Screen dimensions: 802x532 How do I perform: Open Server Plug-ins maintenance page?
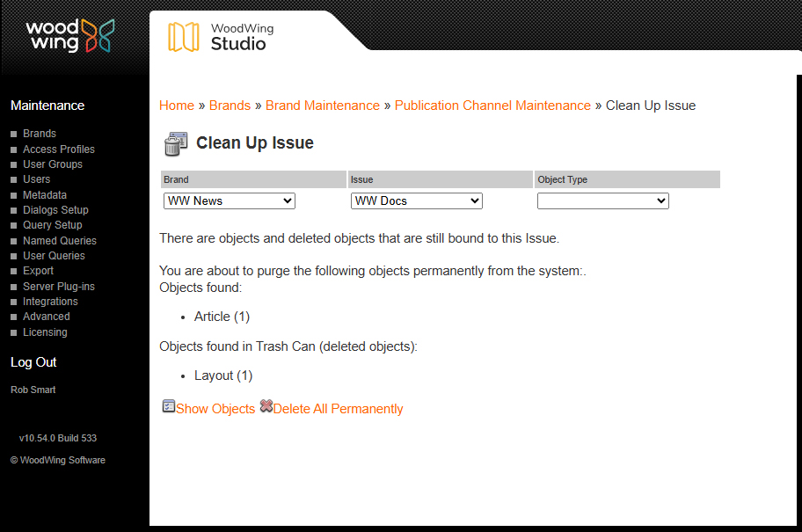tap(58, 286)
